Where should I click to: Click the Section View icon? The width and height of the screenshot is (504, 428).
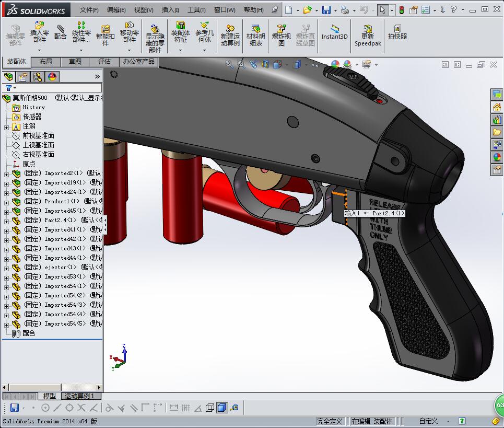tap(265, 64)
